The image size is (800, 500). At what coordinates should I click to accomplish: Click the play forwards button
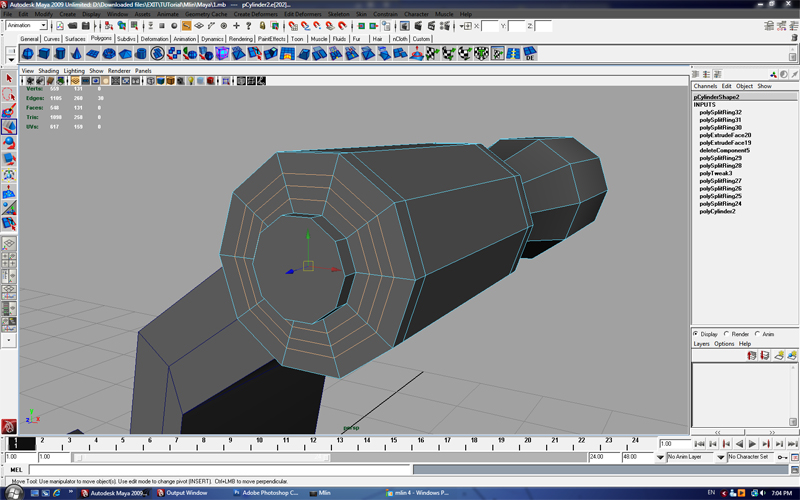tap(752, 444)
